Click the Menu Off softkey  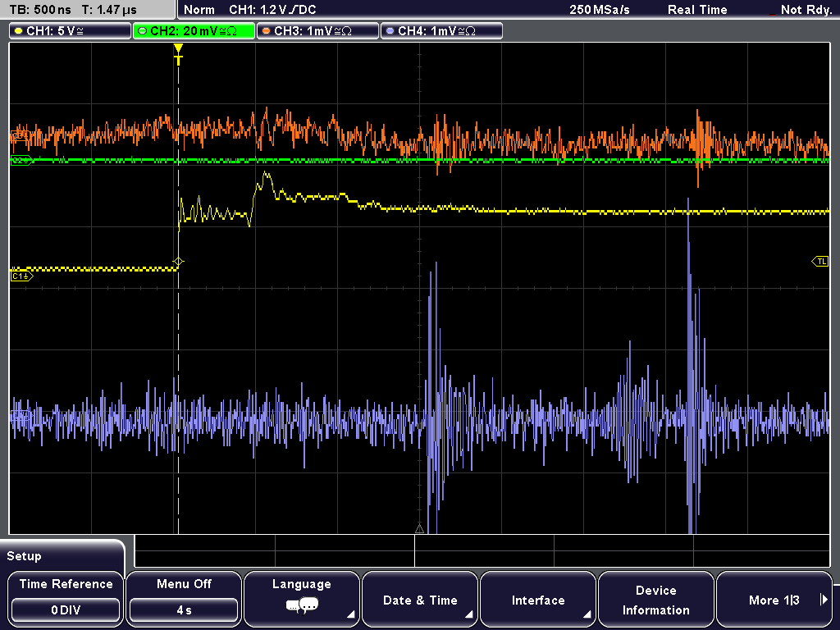point(184,599)
